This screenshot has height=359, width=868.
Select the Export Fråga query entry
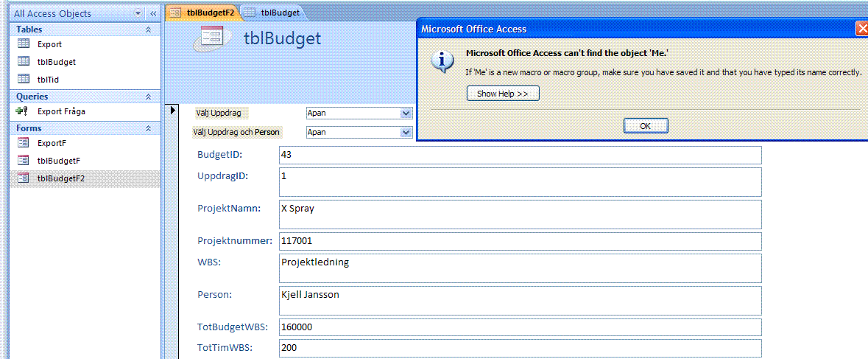pos(85,111)
